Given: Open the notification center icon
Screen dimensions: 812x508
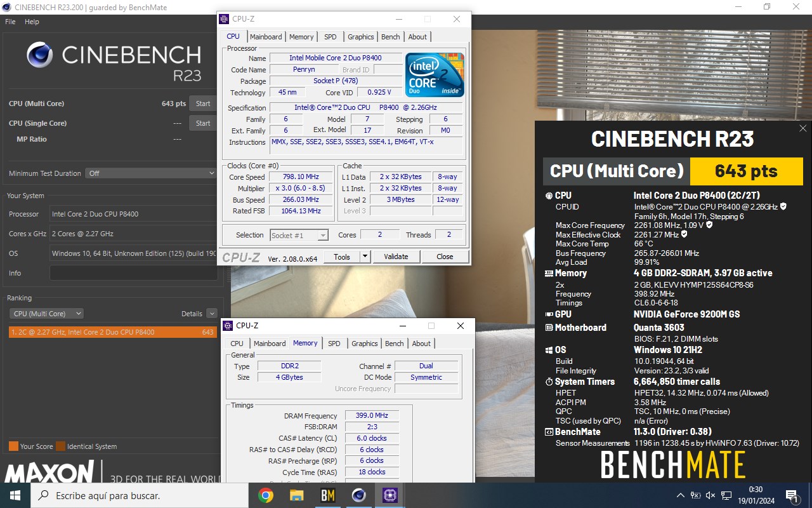Looking at the screenshot, I should click(x=792, y=495).
